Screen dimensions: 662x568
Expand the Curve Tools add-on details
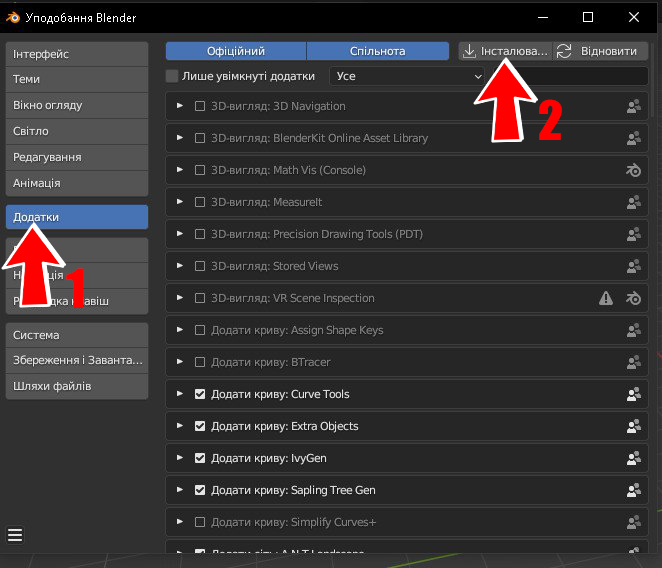tap(180, 394)
